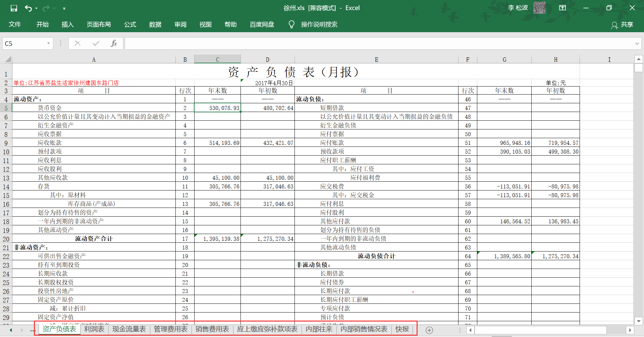Switch to the 帮助 ribbon tab
Image resolution: width=644 pixels, height=337 pixels.
tap(231, 24)
